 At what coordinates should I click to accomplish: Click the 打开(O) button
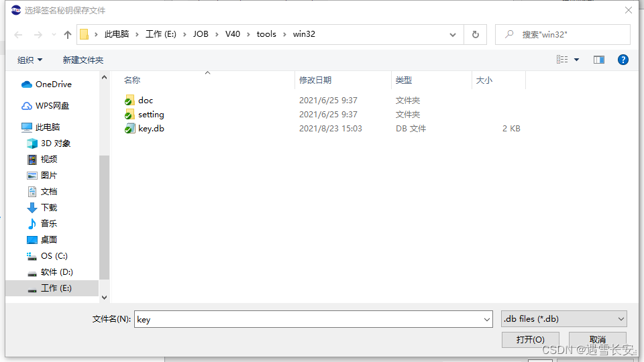pos(530,340)
